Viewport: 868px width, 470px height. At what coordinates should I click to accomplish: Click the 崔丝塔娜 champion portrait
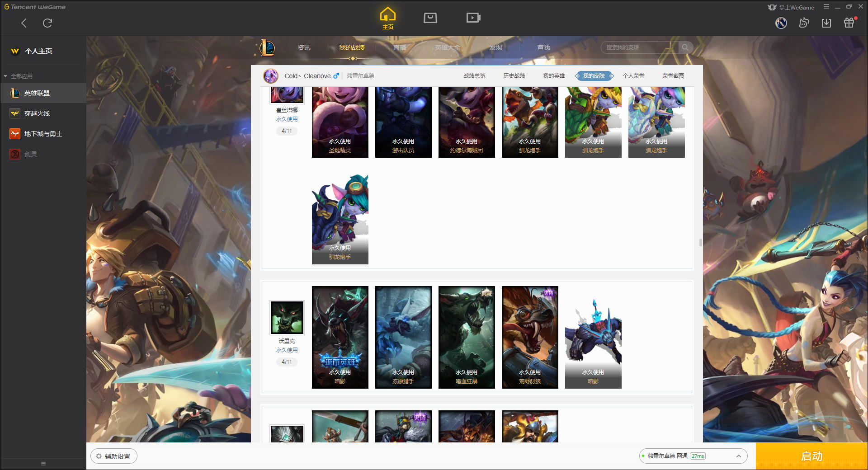[x=287, y=95]
